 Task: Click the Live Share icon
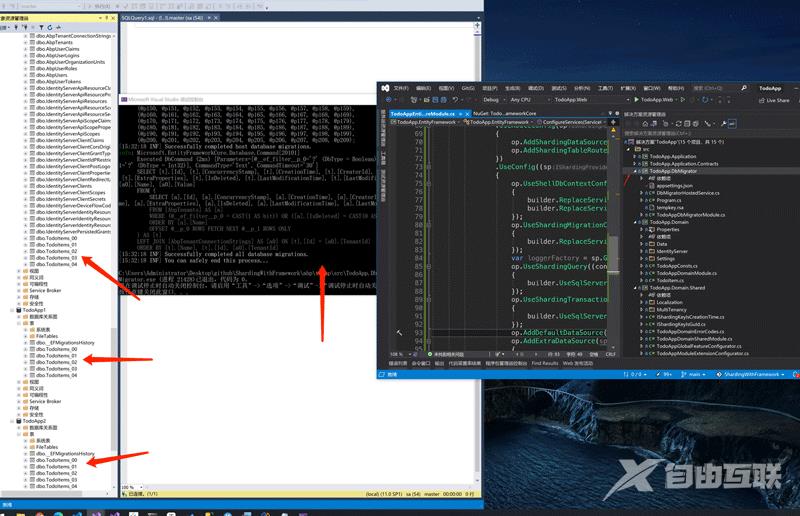tap(762, 100)
